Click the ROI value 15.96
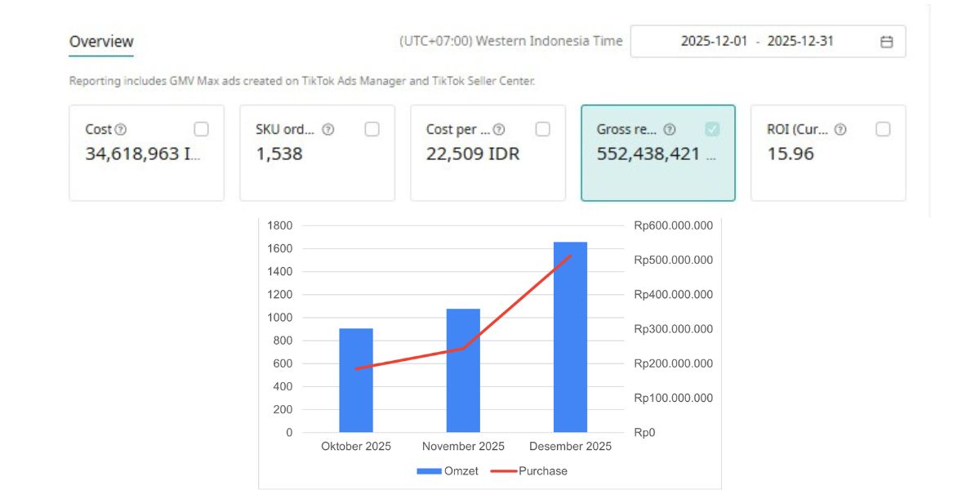 click(791, 154)
